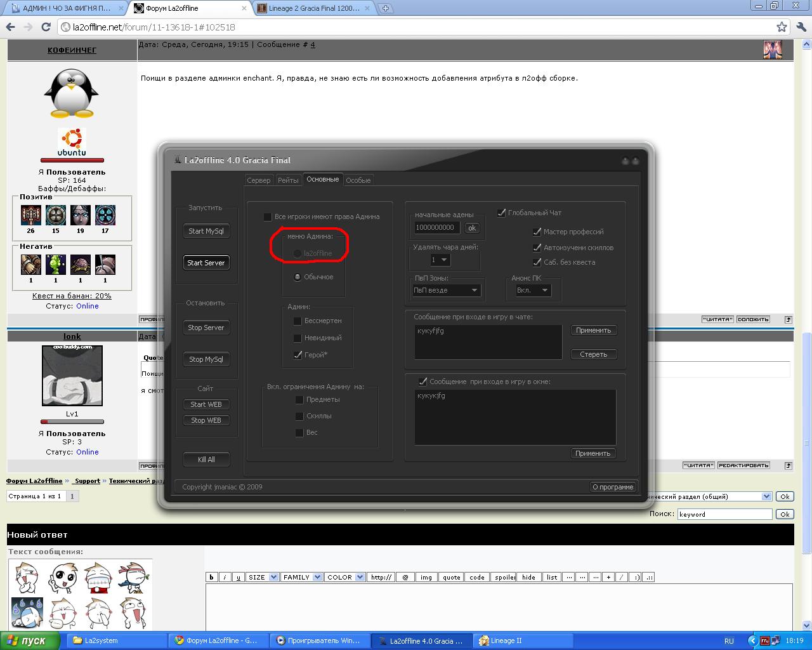Click the up-arrow icon in КОФЕИНЧЕГ's post footer
The width and height of the screenshot is (812, 650).
point(788,319)
